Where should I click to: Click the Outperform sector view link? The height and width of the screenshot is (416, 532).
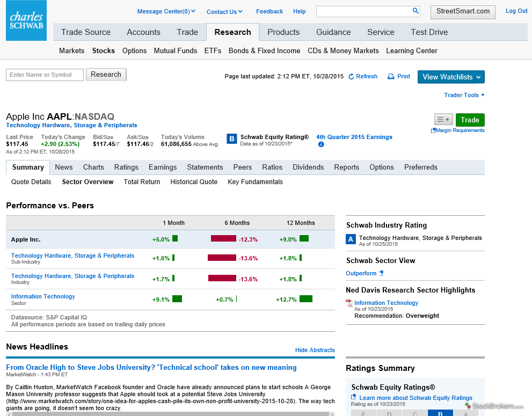pos(361,274)
